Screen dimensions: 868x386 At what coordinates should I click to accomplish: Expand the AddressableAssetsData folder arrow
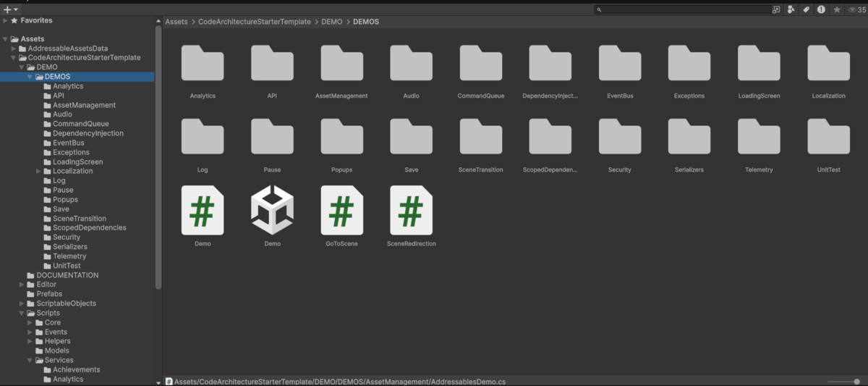pos(13,49)
